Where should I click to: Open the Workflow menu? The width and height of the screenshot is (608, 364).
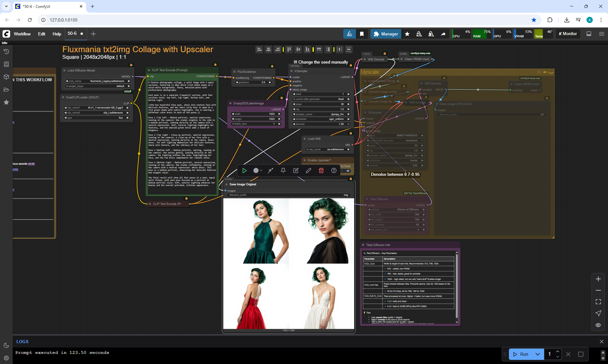pos(22,34)
